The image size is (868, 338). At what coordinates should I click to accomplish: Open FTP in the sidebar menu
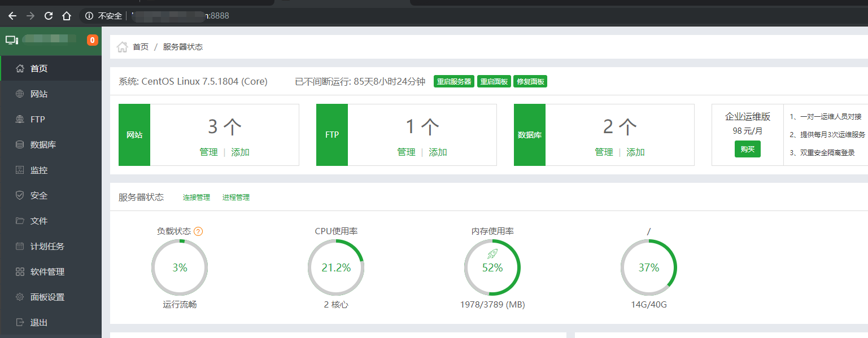(51, 119)
